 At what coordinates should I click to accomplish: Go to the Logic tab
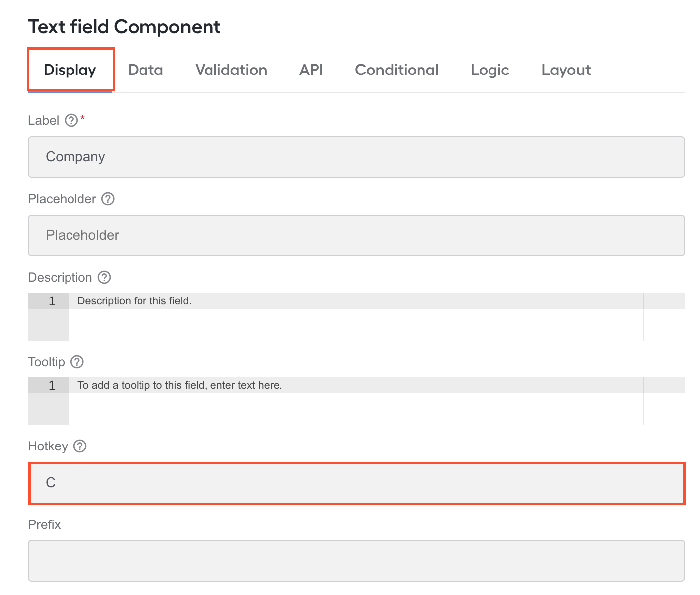click(x=490, y=70)
